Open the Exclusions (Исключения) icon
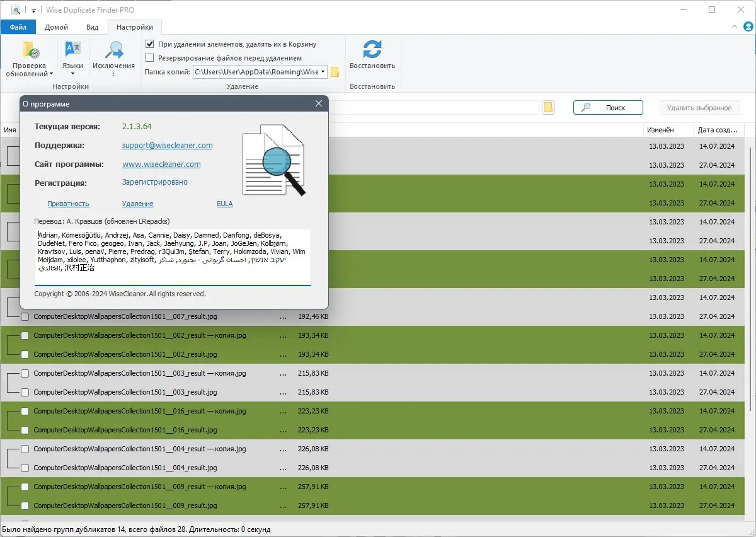 (113, 50)
